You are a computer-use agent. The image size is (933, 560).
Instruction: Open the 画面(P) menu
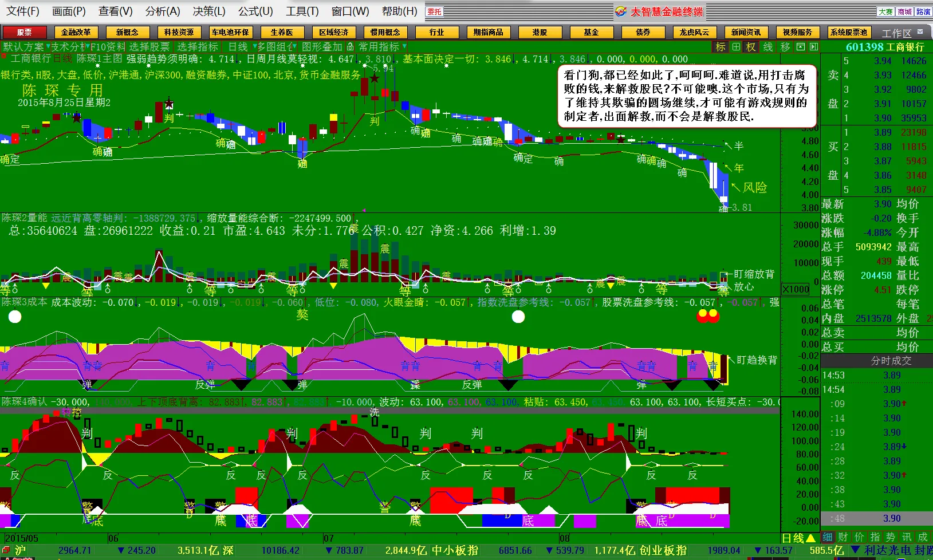[69, 11]
